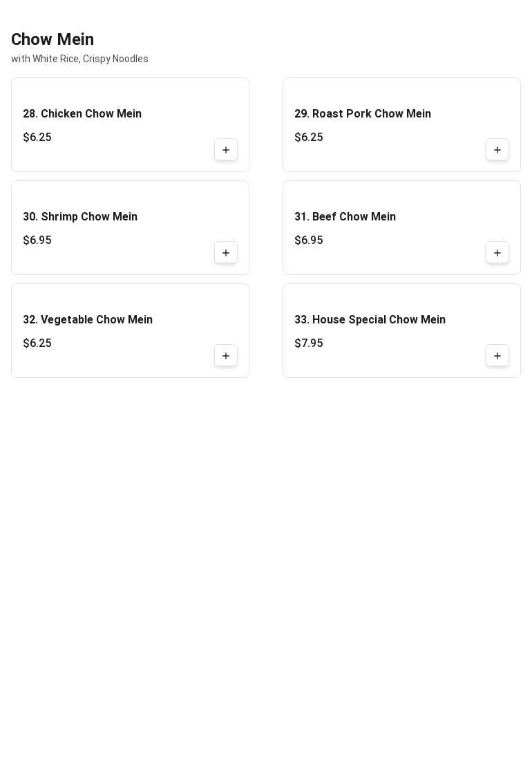
Task: Click the $6.95 price under Shrimp Chow Mein
Action: click(37, 240)
